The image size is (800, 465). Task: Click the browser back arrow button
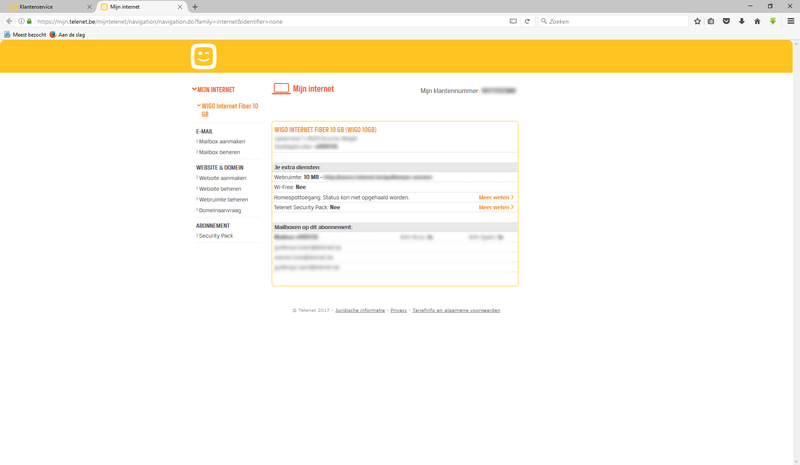click(x=9, y=21)
